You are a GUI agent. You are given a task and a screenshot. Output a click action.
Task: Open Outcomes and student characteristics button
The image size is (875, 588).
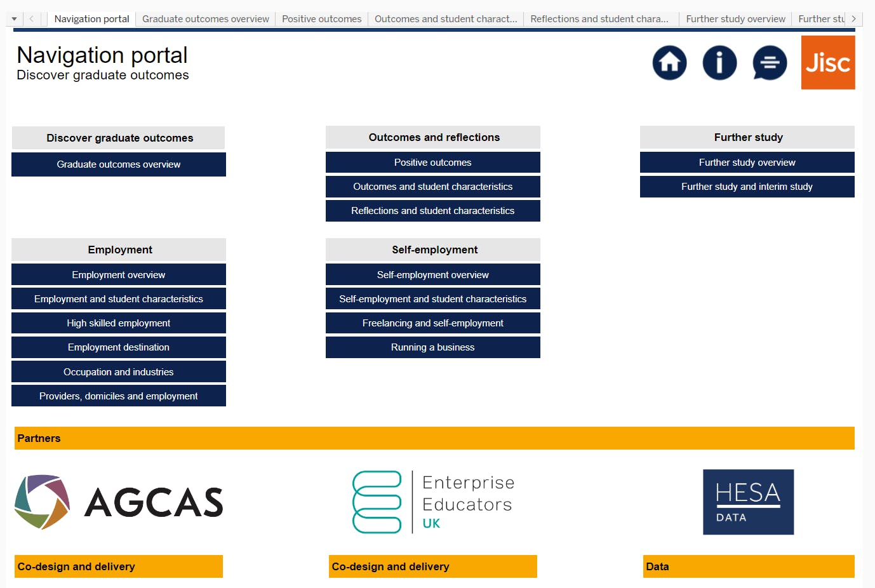point(433,187)
